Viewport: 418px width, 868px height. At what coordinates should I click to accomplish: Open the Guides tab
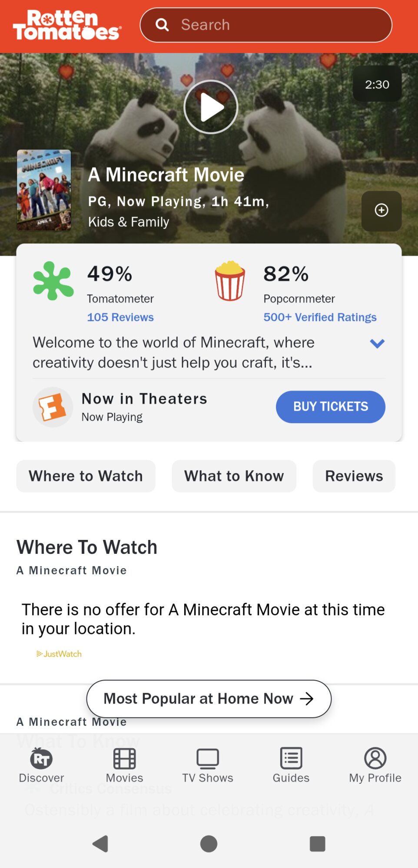(291, 766)
